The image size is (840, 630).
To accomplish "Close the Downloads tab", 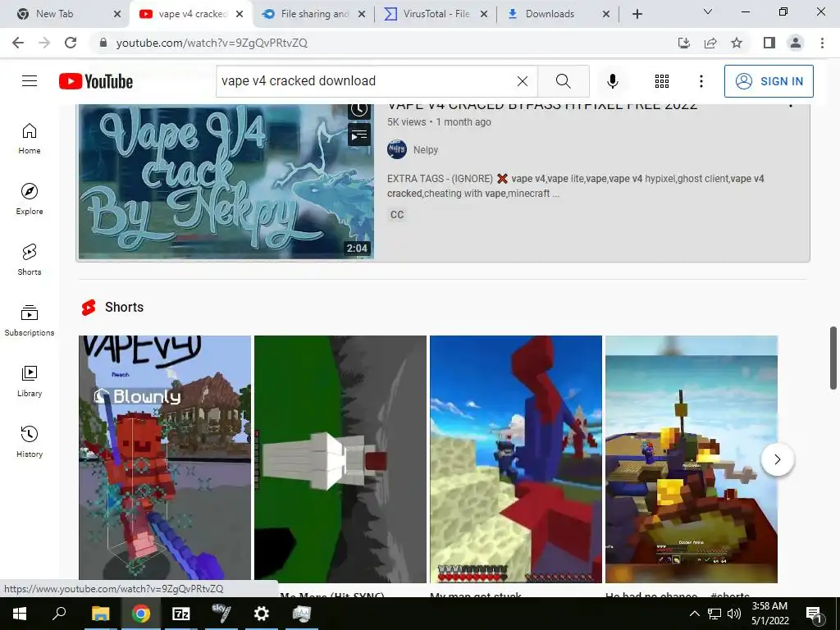I will (606, 14).
